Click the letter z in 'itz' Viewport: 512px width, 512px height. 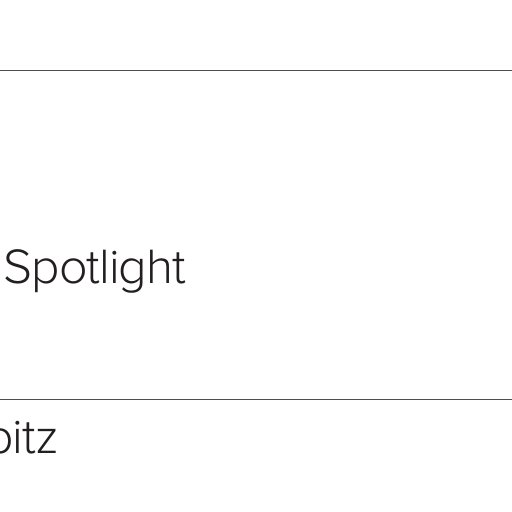pos(45,441)
